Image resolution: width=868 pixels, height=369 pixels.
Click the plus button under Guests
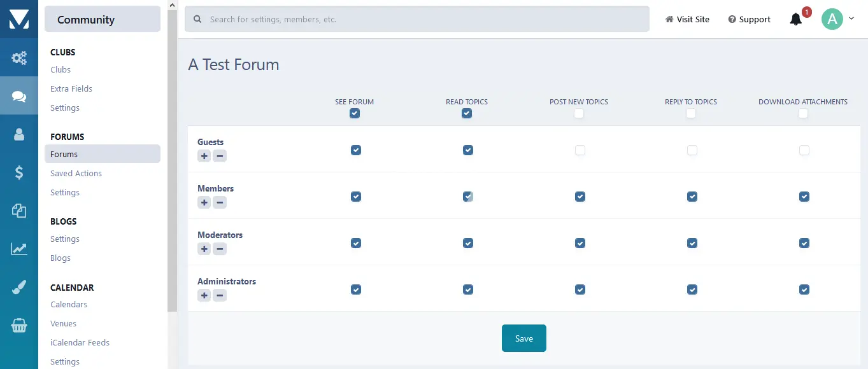204,156
